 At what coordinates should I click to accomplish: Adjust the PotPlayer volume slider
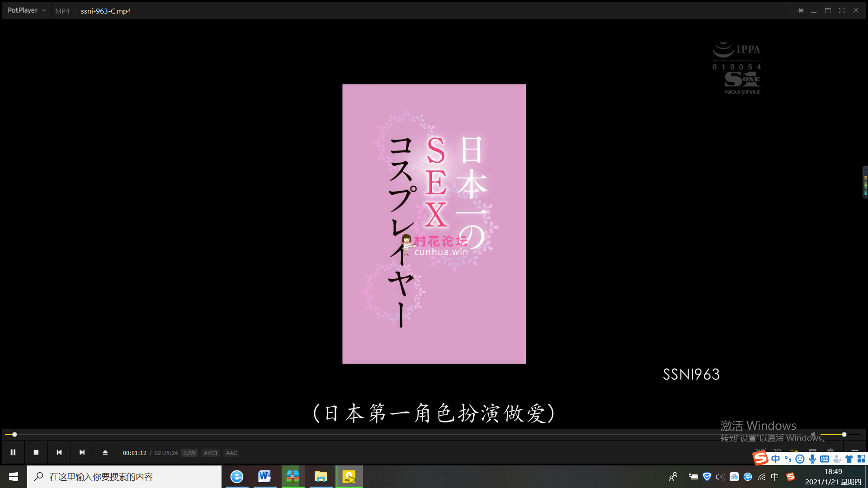(x=840, y=435)
